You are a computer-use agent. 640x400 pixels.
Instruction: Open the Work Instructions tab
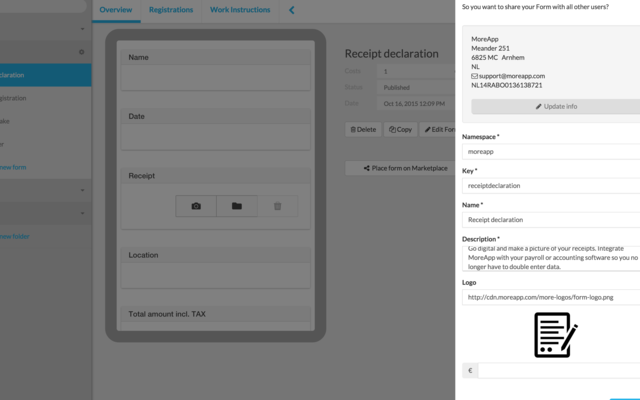tap(240, 10)
